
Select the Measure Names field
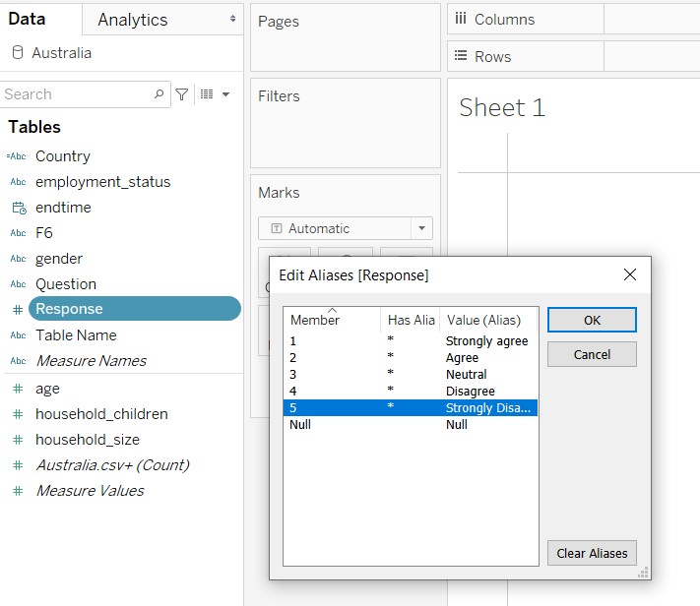click(x=92, y=361)
